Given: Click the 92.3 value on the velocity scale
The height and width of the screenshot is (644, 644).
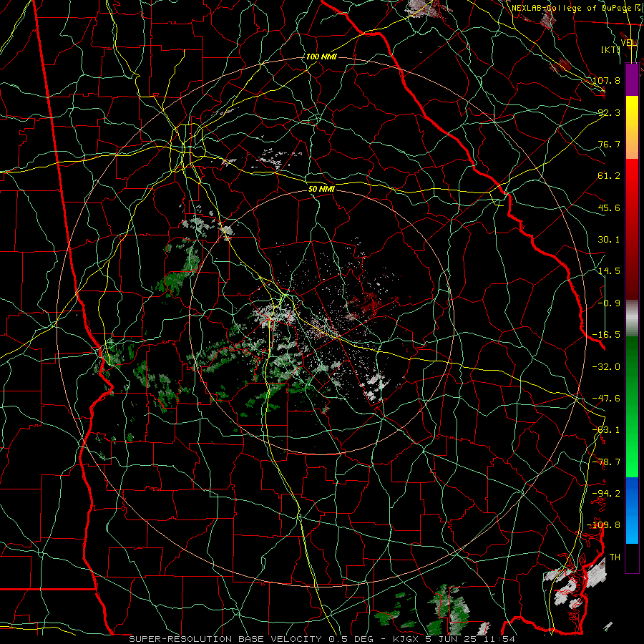Looking at the screenshot, I should (x=610, y=112).
